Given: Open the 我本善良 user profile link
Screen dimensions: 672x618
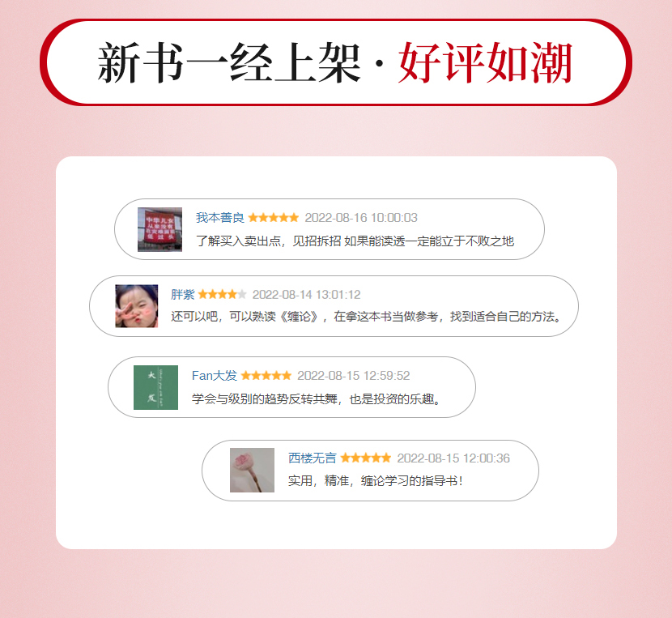Looking at the screenshot, I should click(x=220, y=218).
